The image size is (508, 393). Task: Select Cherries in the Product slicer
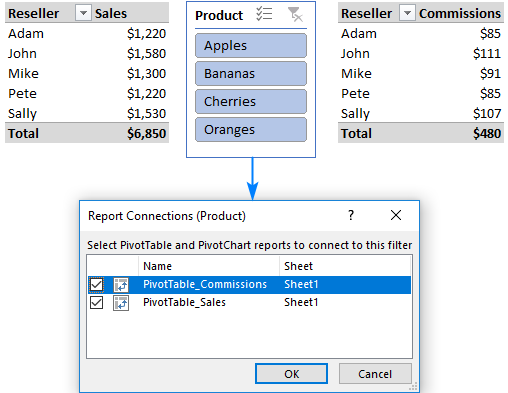251,102
